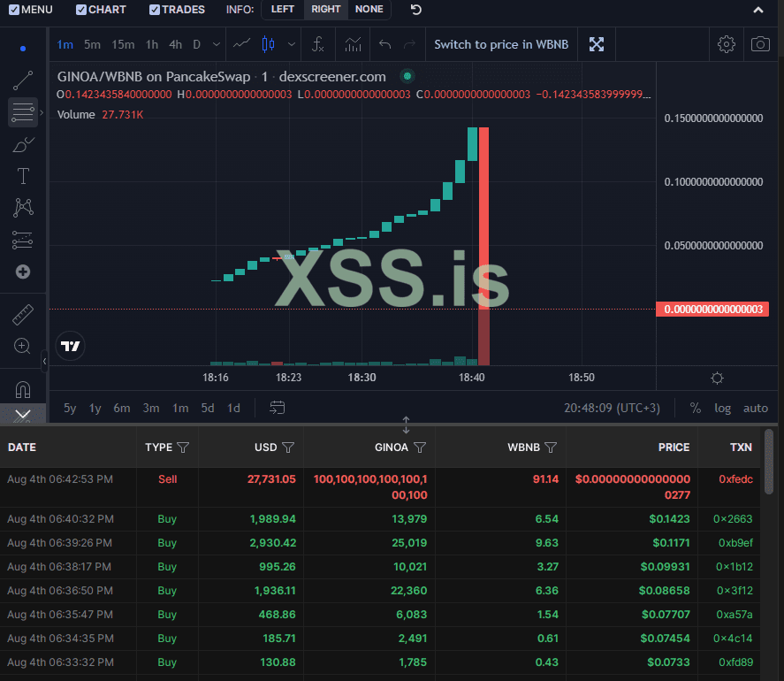Click the chart/trades panel resize handle

pos(406,425)
